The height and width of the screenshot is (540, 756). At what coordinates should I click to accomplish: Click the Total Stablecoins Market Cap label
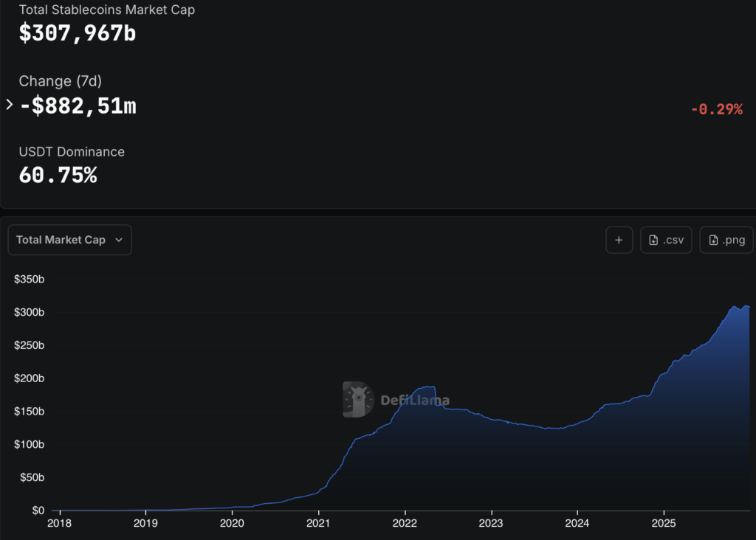point(106,10)
